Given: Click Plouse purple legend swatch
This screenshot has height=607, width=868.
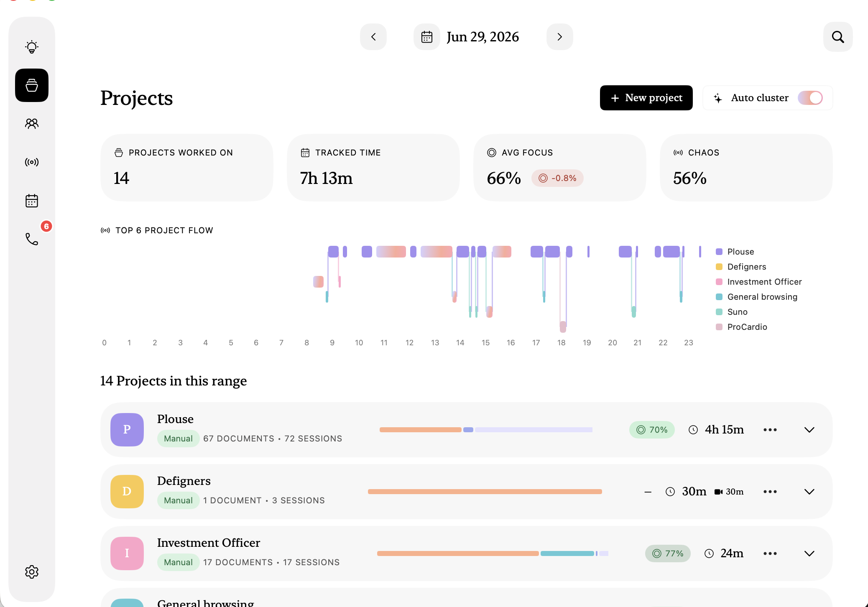Looking at the screenshot, I should (719, 252).
